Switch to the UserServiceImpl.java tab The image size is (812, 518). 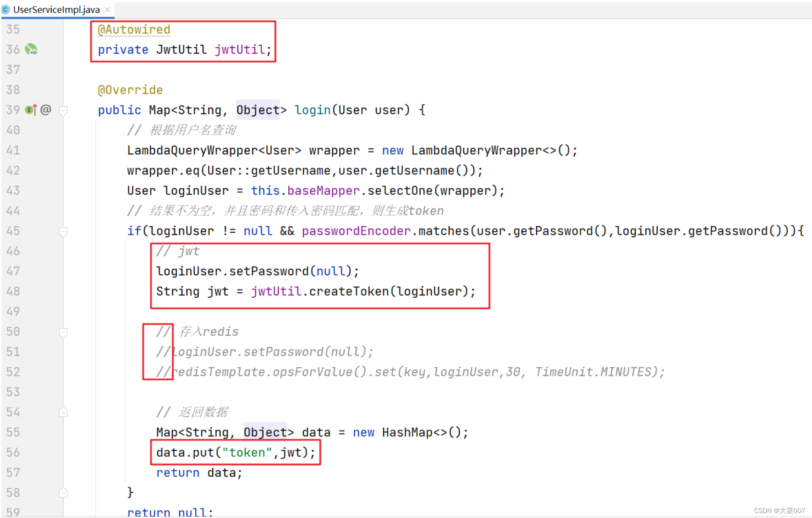coord(56,9)
